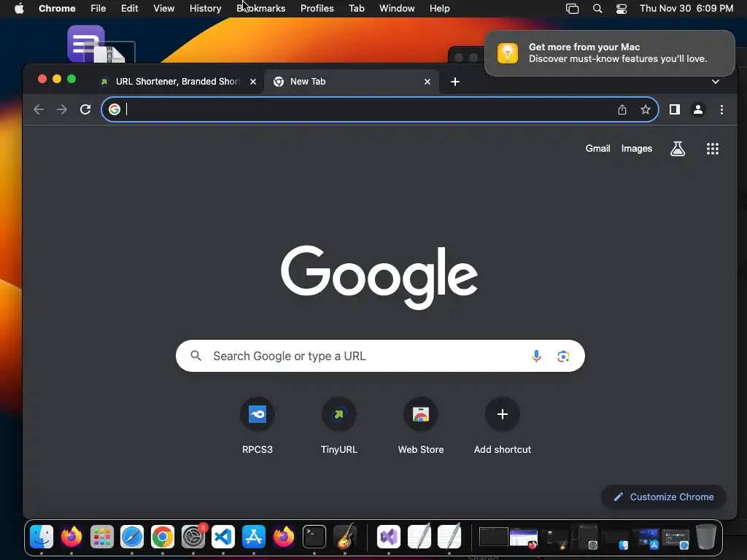747x560 pixels.
Task: Open the Profiles menu
Action: 317,8
